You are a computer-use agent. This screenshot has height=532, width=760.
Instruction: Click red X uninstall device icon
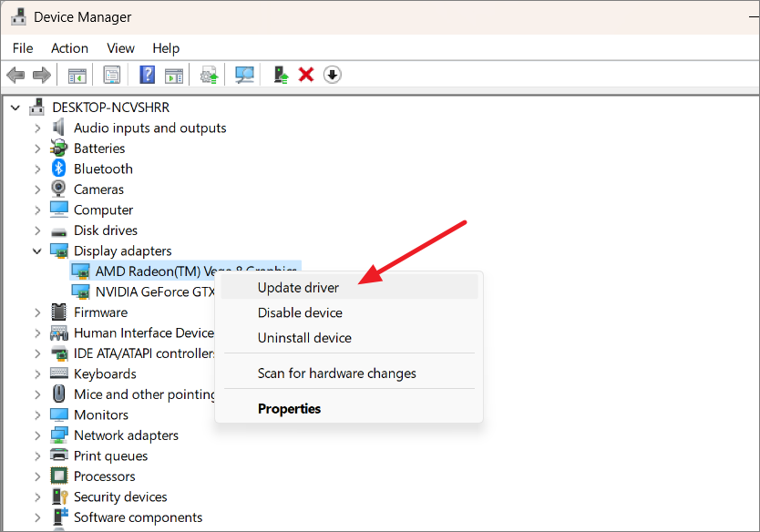pyautogui.click(x=306, y=75)
